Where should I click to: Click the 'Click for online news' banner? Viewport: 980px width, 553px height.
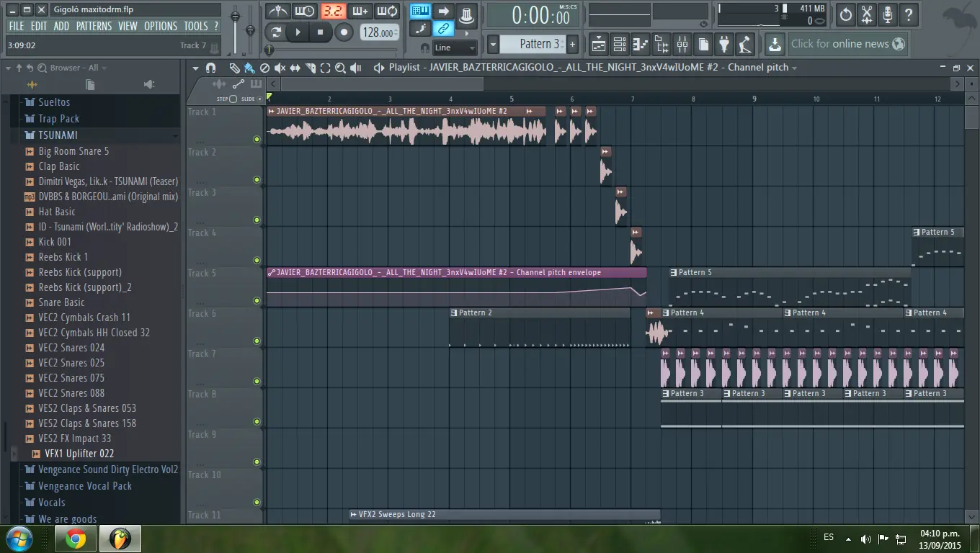847,44
